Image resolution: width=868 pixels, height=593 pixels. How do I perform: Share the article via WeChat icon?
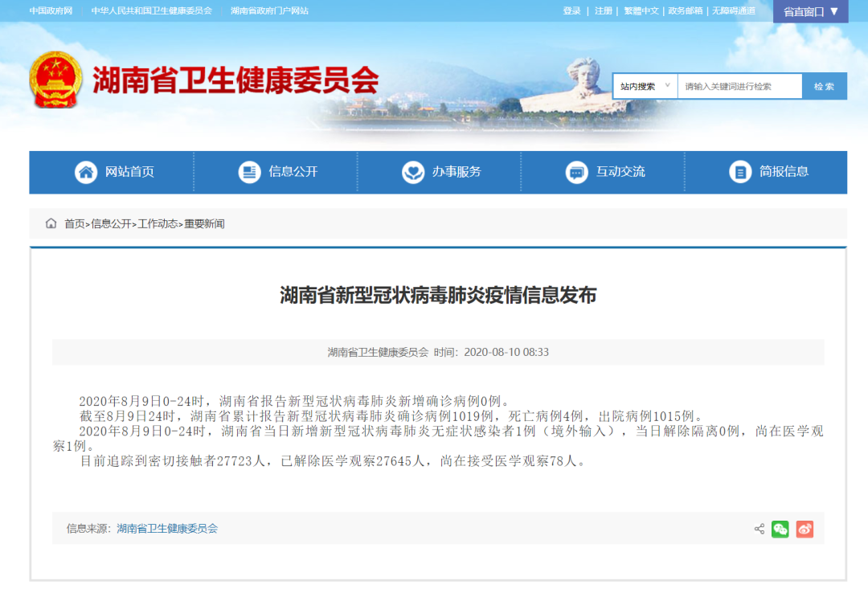780,529
